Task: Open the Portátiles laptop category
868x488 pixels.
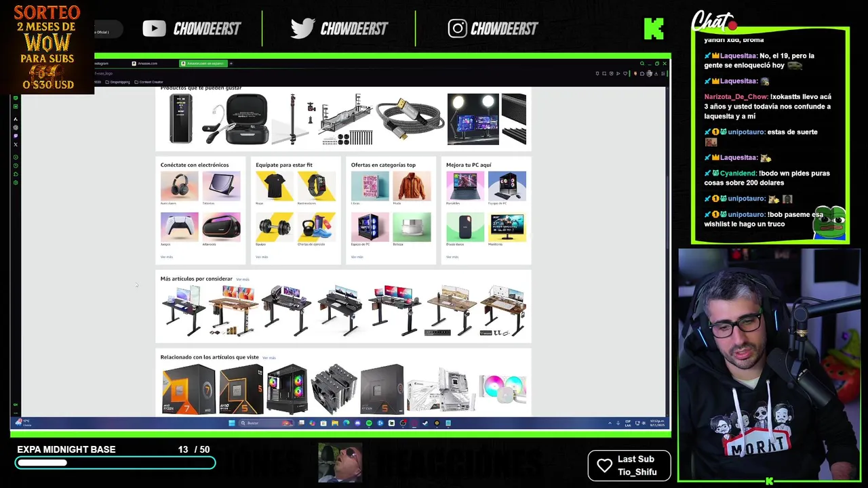Action: tap(465, 186)
